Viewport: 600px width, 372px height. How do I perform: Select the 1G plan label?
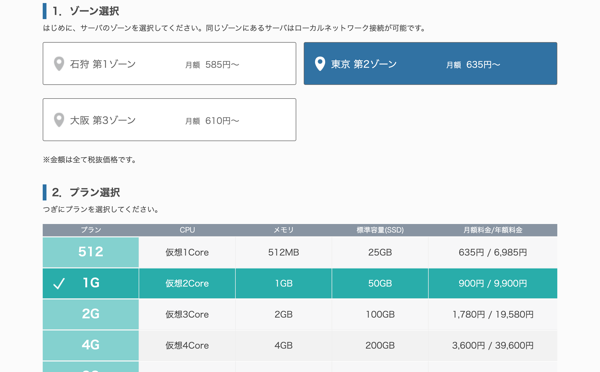[91, 283]
